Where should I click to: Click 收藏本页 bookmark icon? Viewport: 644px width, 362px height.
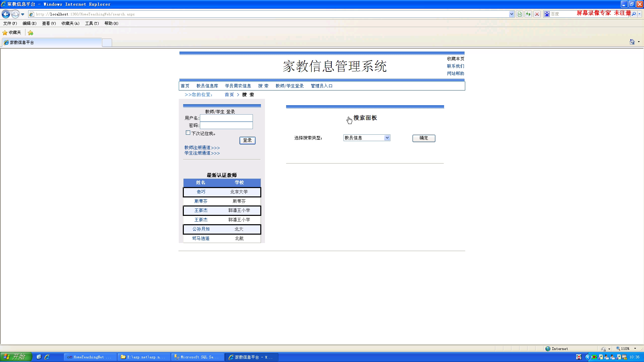tap(455, 58)
